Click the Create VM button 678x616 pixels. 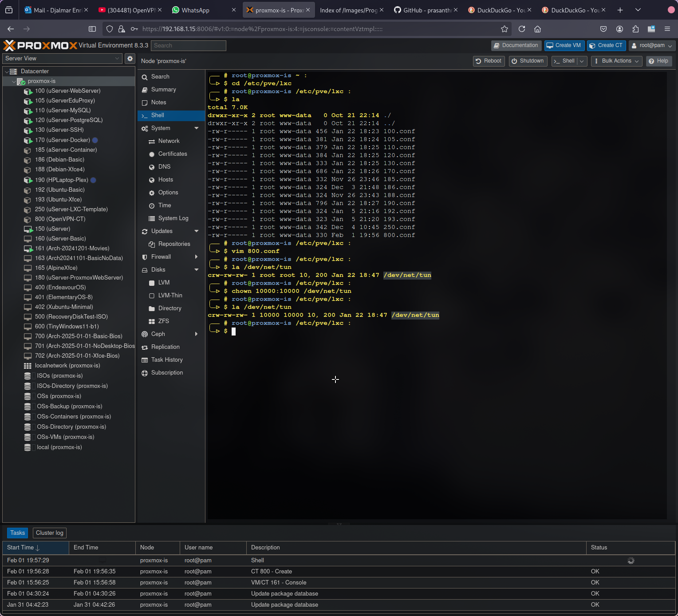tap(564, 46)
